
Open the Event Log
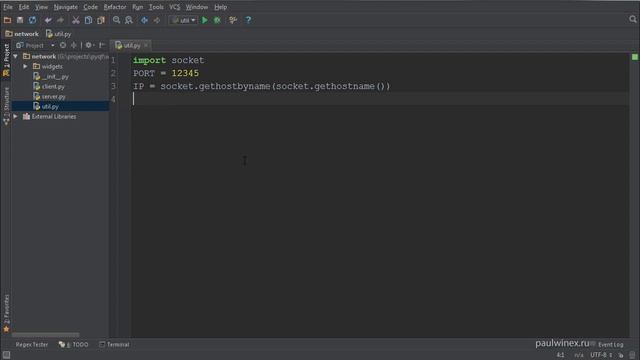pyautogui.click(x=610, y=344)
